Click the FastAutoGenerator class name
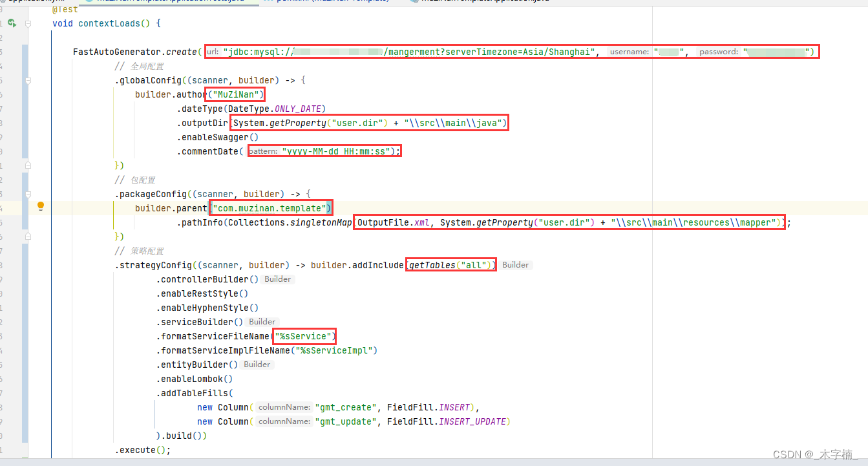868x466 pixels. 117,52
